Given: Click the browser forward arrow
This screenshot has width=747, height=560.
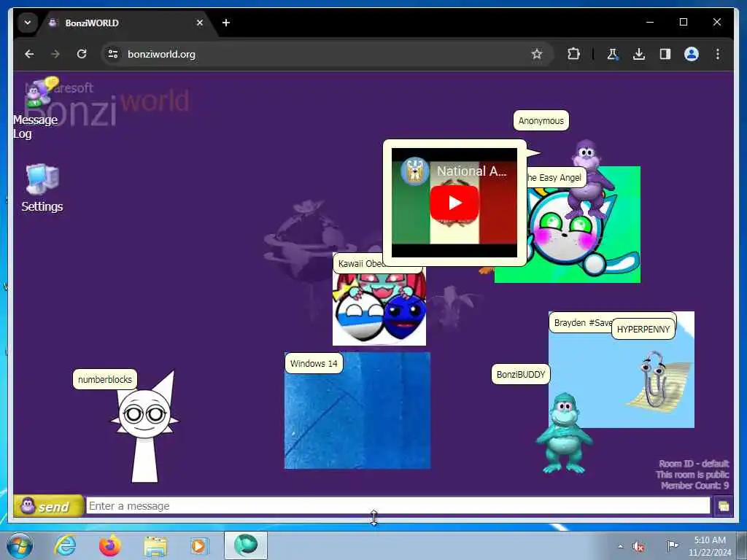Looking at the screenshot, I should 55,54.
